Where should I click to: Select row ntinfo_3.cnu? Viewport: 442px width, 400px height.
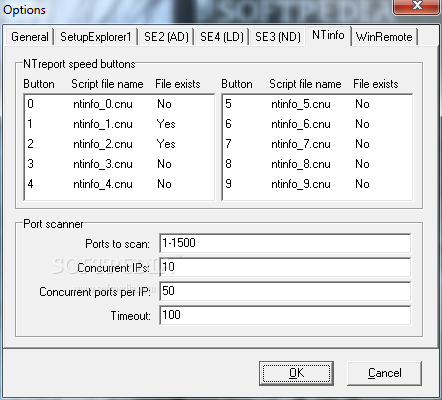tap(119, 164)
